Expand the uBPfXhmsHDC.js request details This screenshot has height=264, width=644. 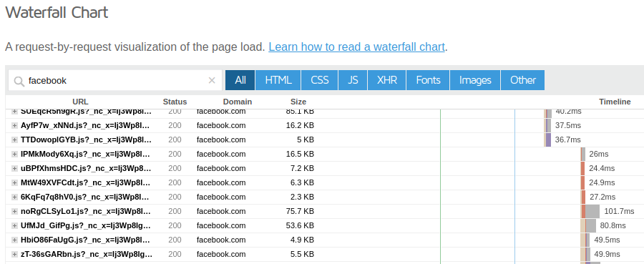[x=15, y=168]
